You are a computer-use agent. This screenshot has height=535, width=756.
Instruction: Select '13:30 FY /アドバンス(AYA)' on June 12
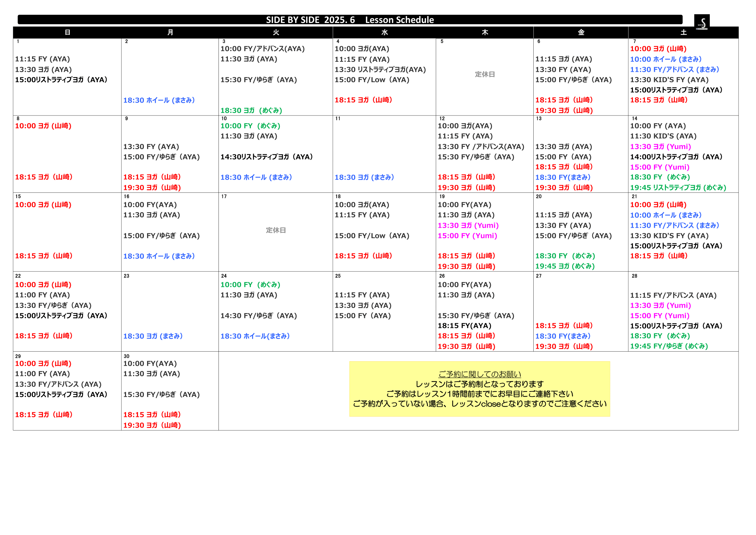coord(481,147)
